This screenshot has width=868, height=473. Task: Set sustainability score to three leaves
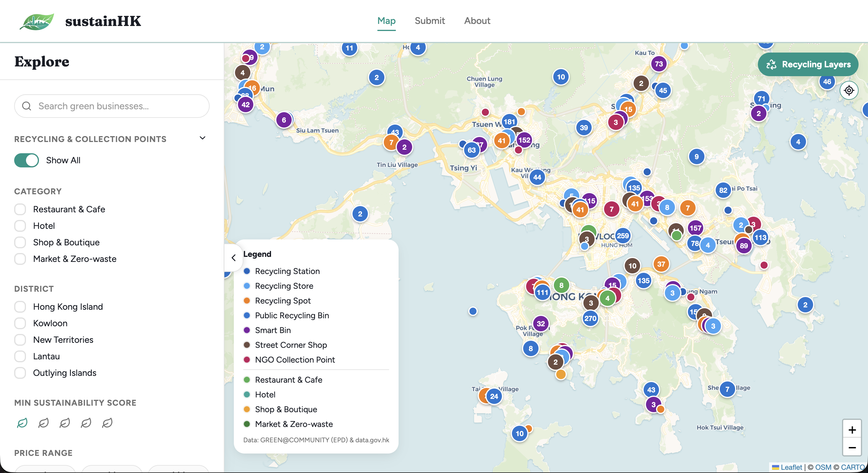pos(65,423)
